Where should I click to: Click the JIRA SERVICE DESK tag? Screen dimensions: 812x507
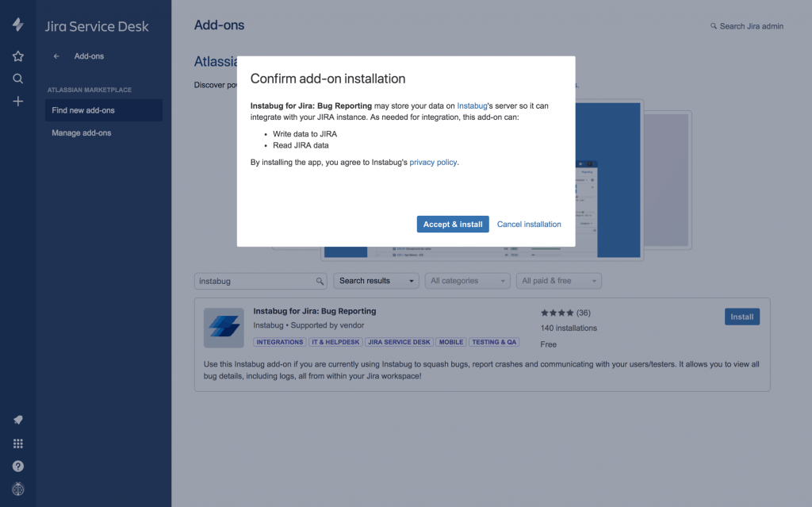click(399, 342)
